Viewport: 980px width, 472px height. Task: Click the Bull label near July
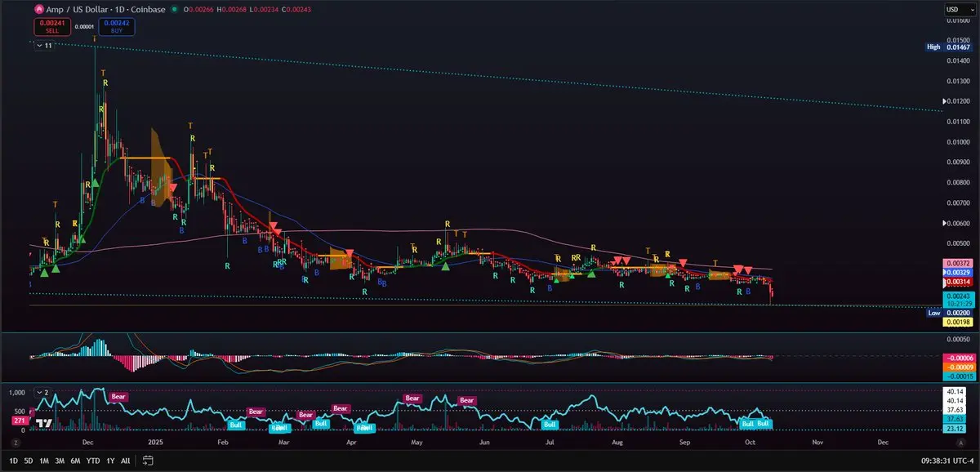point(550,425)
